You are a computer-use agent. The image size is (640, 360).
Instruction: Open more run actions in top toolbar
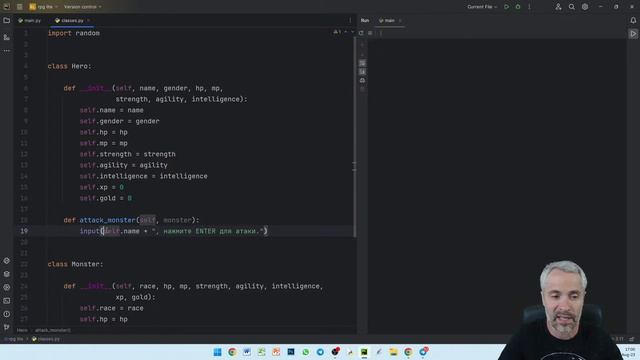tap(529, 7)
